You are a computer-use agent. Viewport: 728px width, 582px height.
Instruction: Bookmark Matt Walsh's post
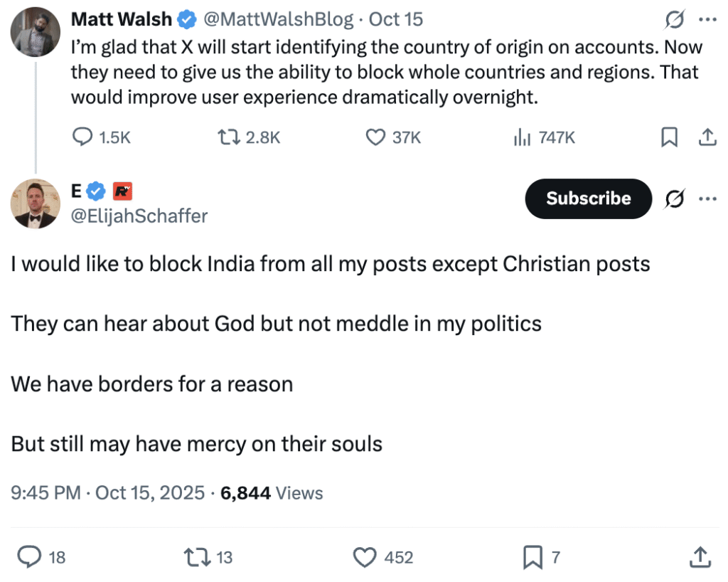click(x=669, y=137)
